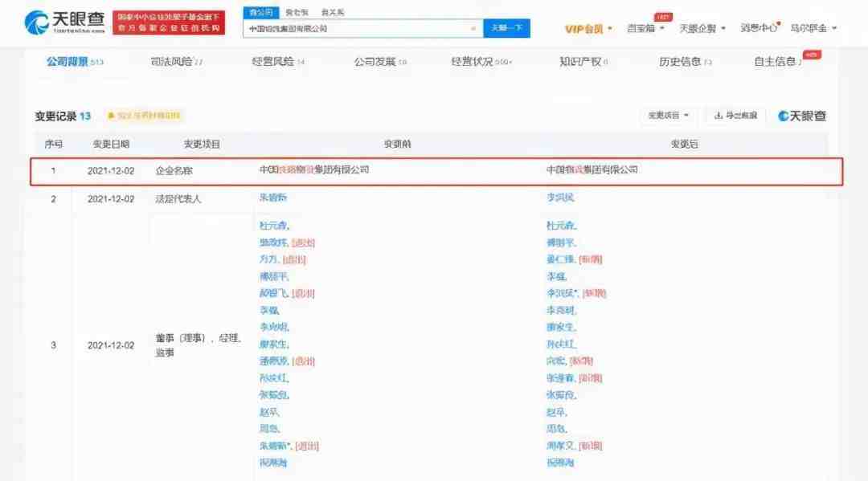Click the yellow notice badge beside 变更记录
Viewport: 868px width, 481px height.
point(145,116)
